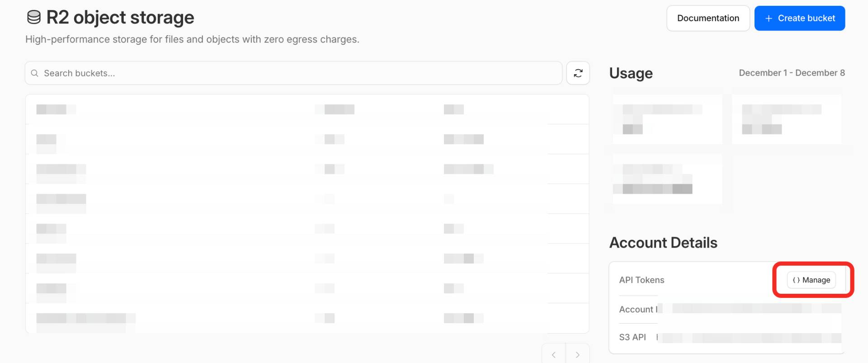This screenshot has width=868, height=363.
Task: Click the blurred S3 API endpoint value
Action: pyautogui.click(x=750, y=338)
